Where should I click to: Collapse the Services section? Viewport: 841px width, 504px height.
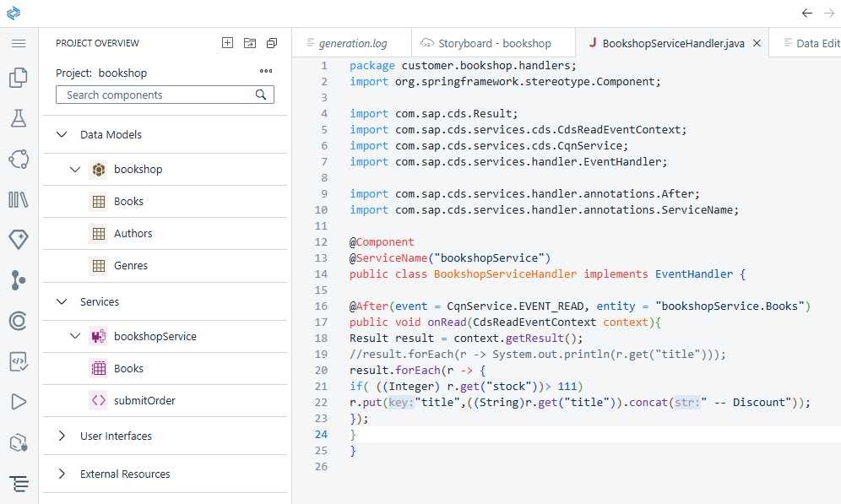click(x=62, y=302)
